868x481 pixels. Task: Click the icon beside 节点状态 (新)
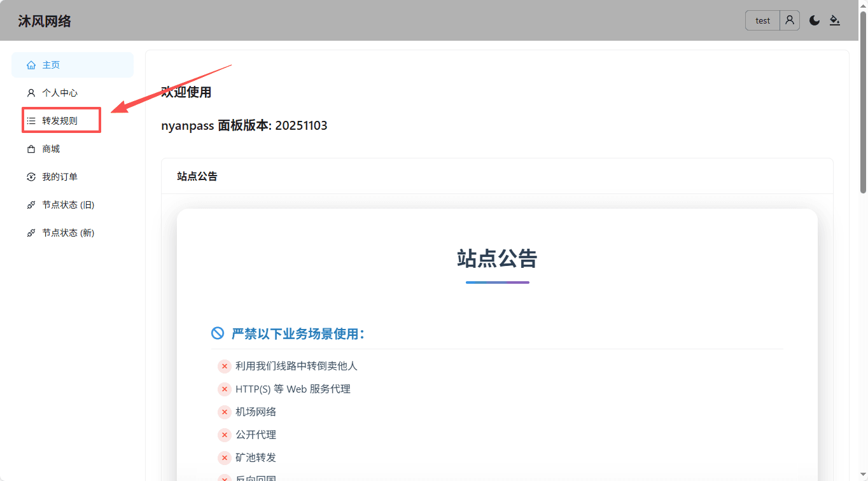point(31,233)
